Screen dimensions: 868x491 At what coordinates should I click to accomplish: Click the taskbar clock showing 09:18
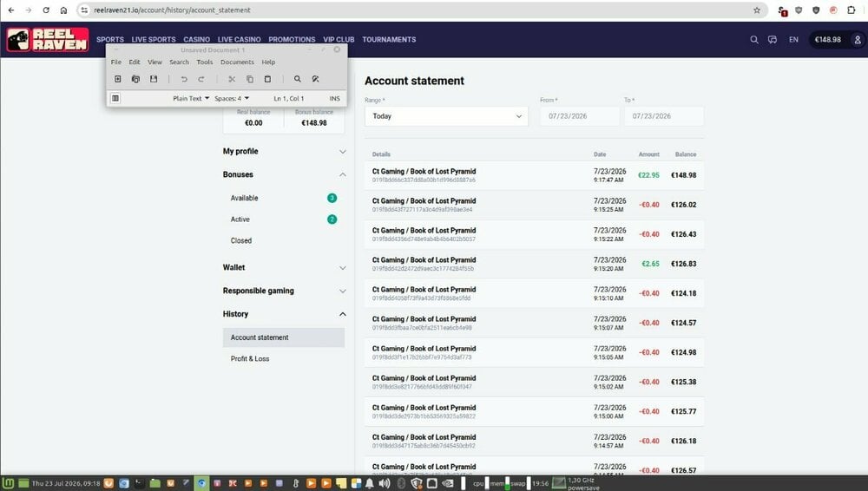[x=66, y=483]
